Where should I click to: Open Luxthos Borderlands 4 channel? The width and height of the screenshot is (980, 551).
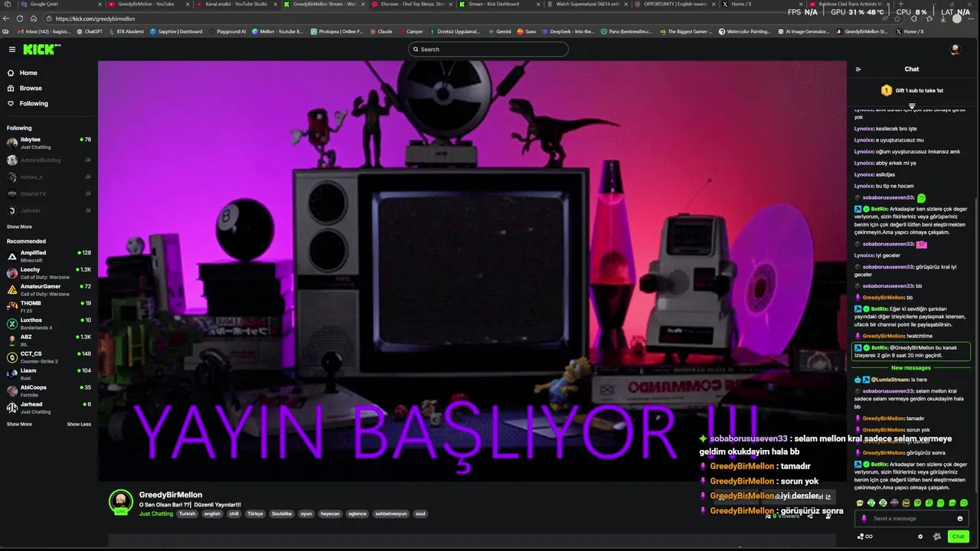48,324
